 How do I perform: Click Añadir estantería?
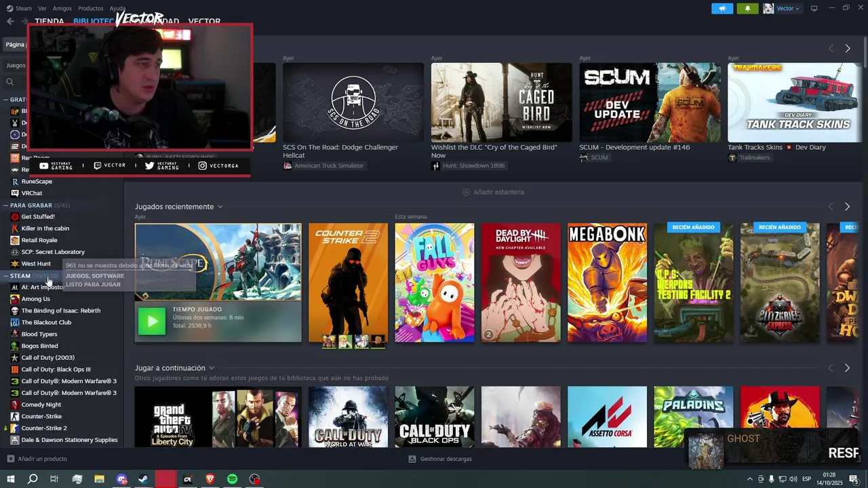498,192
